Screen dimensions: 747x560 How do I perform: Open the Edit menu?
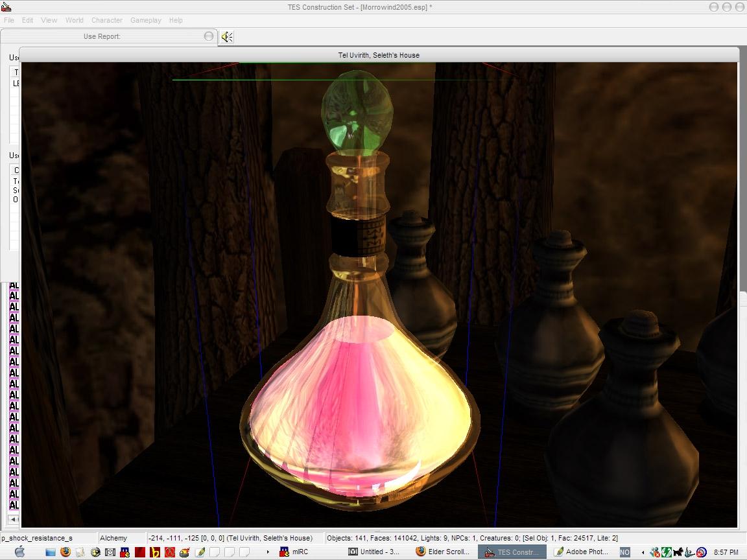[x=28, y=20]
